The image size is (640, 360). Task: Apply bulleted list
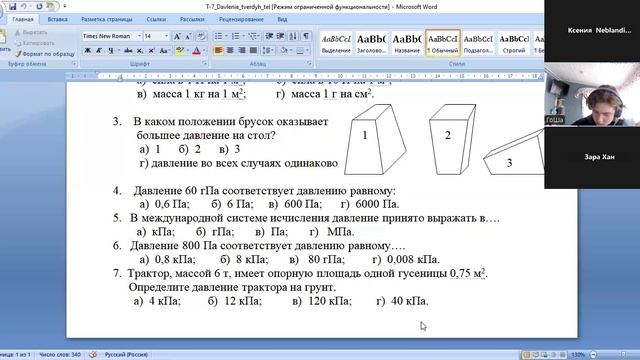coord(218,36)
